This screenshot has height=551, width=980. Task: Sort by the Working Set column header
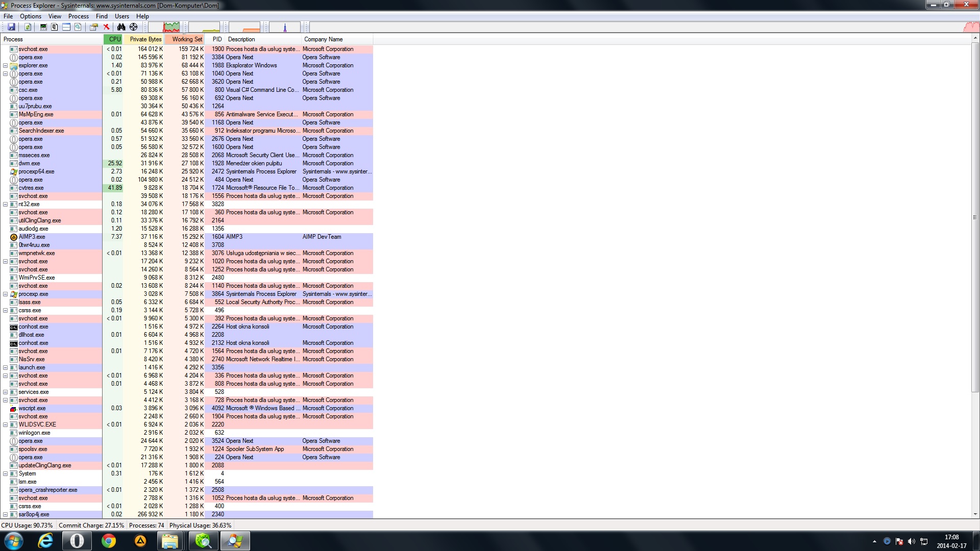[184, 39]
